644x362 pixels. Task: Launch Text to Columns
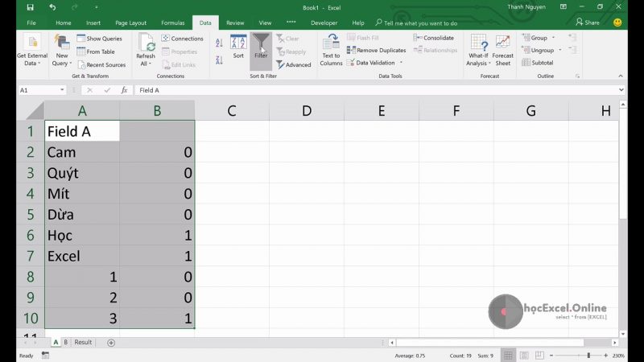[x=331, y=50]
